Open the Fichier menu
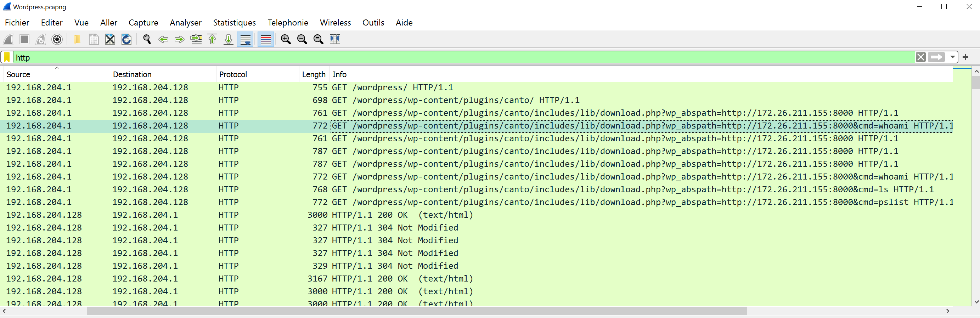Image resolution: width=980 pixels, height=318 pixels. click(17, 23)
